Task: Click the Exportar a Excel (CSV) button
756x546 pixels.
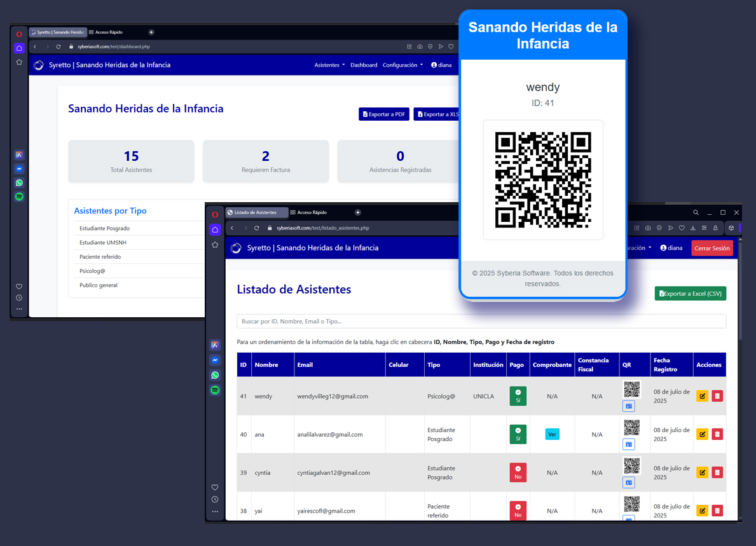Action: 690,293
